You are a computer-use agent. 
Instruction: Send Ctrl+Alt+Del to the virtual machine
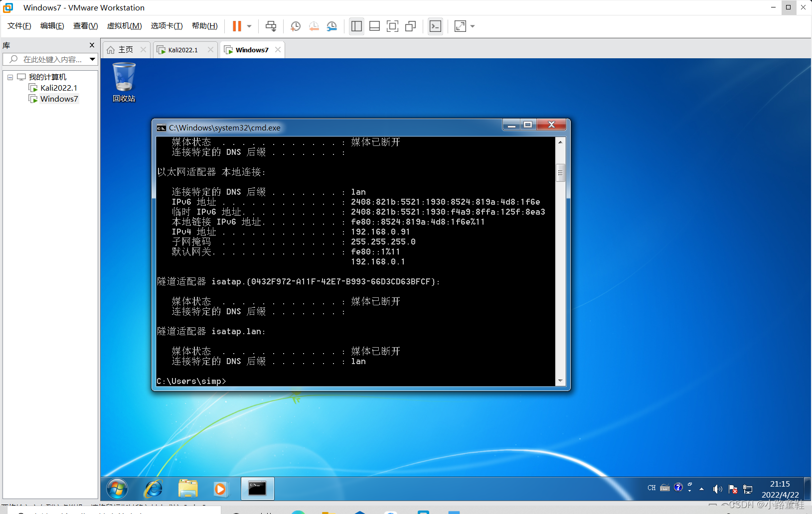click(271, 26)
